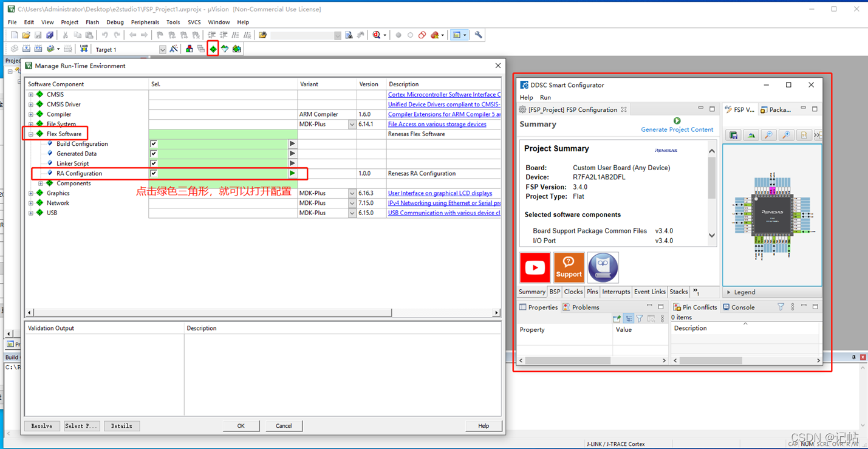Screen dimensions: 868x449
Task: Switch to the Stacks tab
Action: (x=678, y=292)
